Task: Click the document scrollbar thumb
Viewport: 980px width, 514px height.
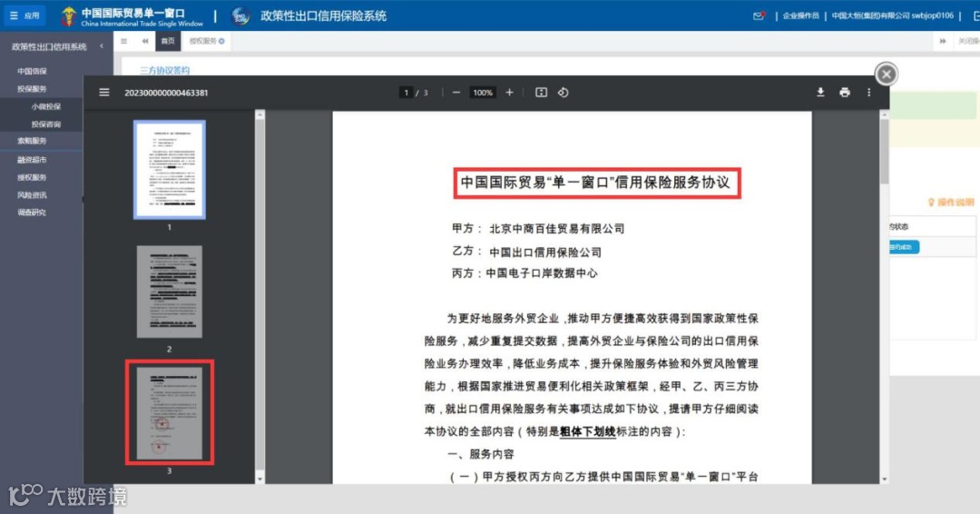Action: click(885, 152)
